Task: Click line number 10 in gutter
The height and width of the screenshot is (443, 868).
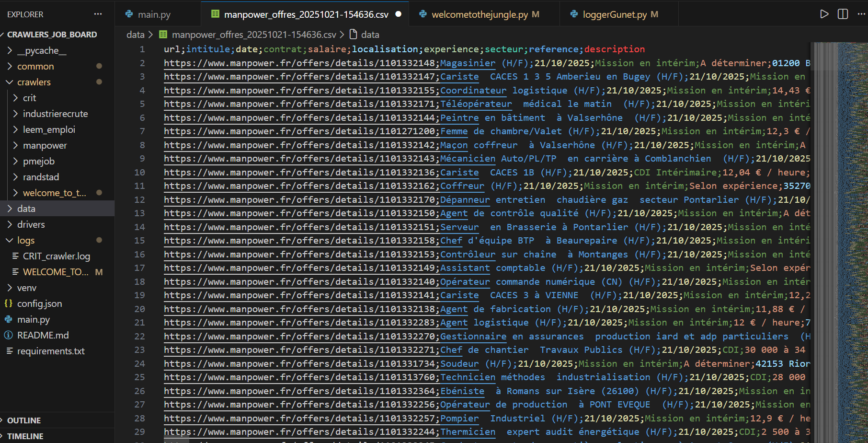Action: (139, 172)
